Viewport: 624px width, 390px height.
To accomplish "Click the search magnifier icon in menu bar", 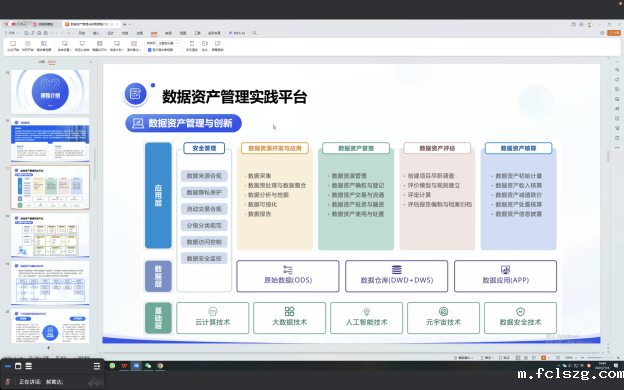I will [x=255, y=33].
